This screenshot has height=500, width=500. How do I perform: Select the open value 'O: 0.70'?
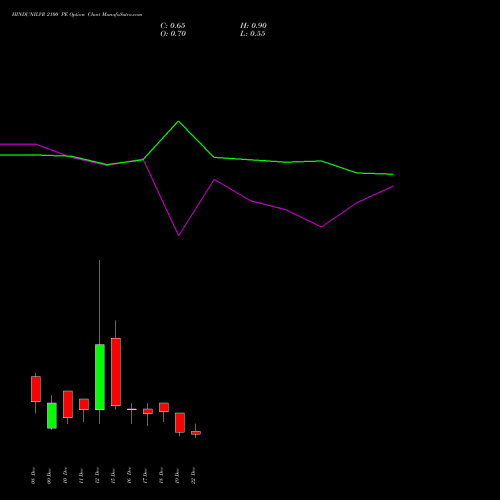[173, 34]
